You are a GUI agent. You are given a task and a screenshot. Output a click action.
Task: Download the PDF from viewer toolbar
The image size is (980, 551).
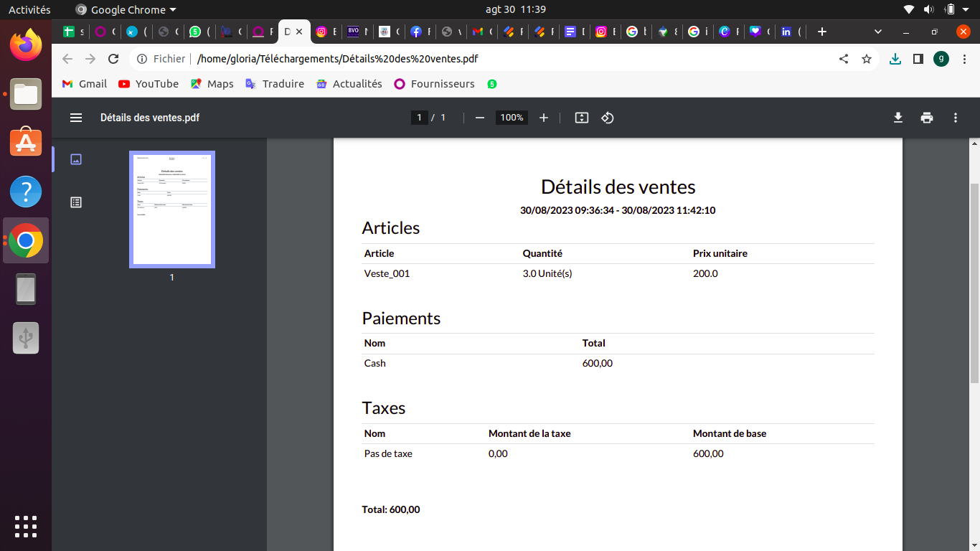coord(897,118)
